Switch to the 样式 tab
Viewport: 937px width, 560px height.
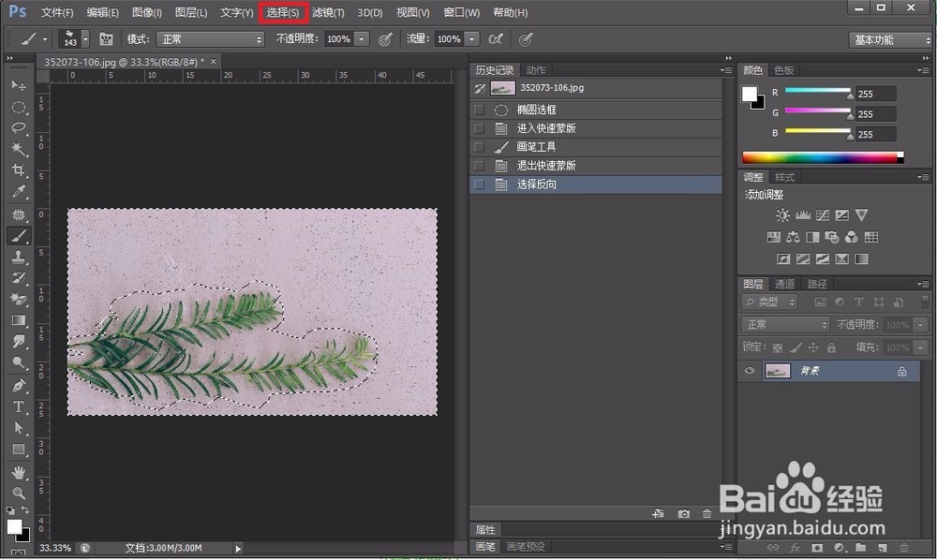pos(784,177)
